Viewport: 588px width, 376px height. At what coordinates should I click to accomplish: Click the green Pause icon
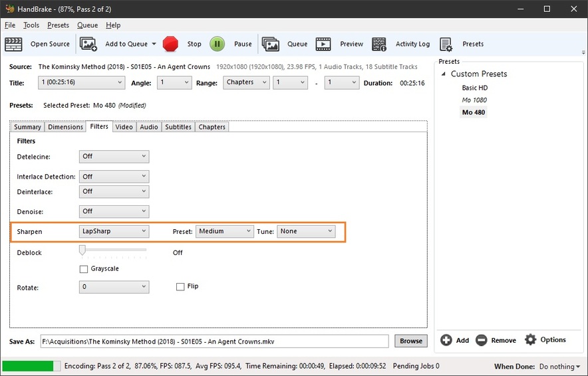click(x=217, y=44)
